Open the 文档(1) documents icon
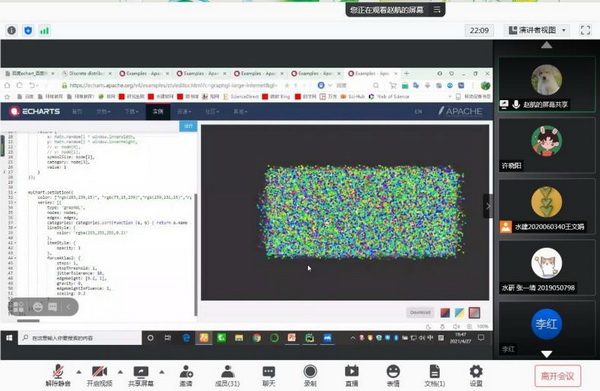600x391 pixels. [435, 376]
